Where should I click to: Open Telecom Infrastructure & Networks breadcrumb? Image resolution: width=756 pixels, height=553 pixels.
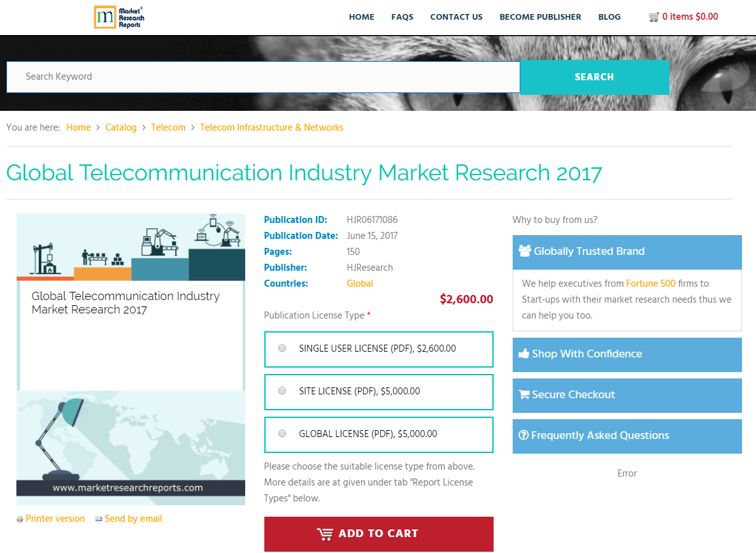(x=272, y=127)
